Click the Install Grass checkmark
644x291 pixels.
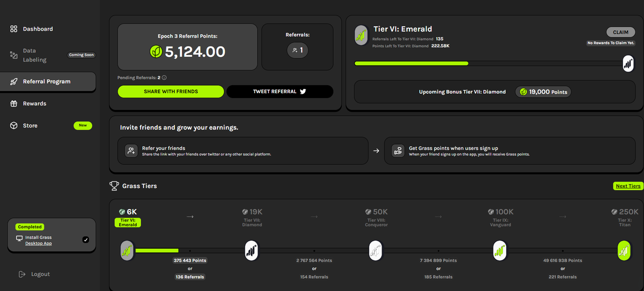[86, 240]
